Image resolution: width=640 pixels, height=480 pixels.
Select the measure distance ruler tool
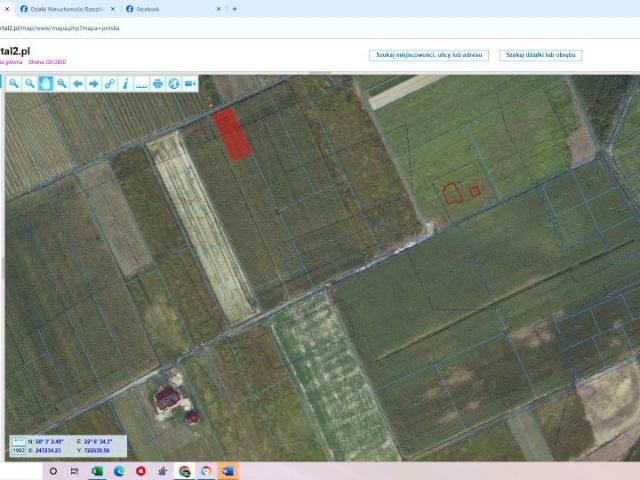141,84
